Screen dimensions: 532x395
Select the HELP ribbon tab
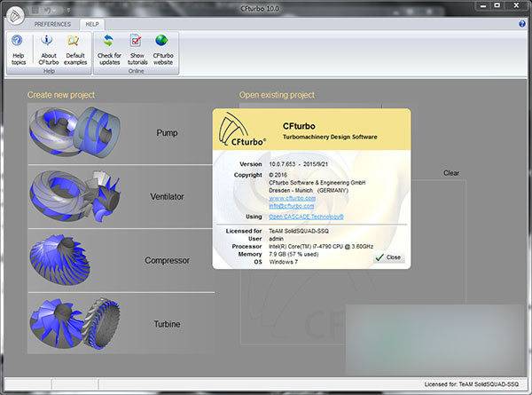[x=92, y=24]
